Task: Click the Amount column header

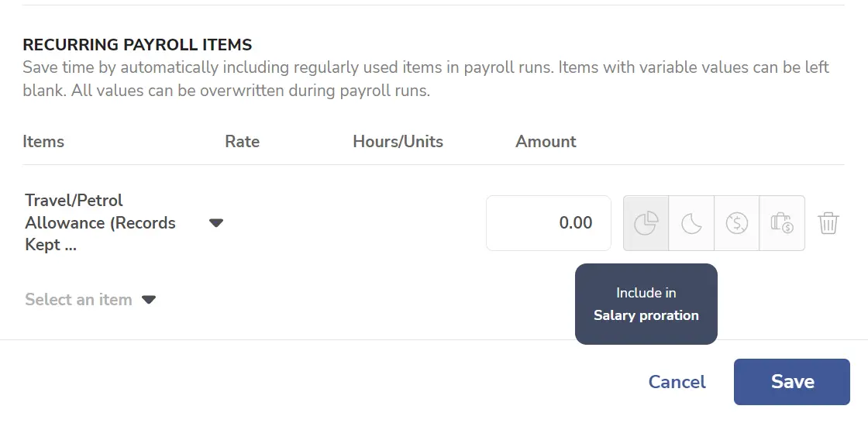Action: pos(546,142)
